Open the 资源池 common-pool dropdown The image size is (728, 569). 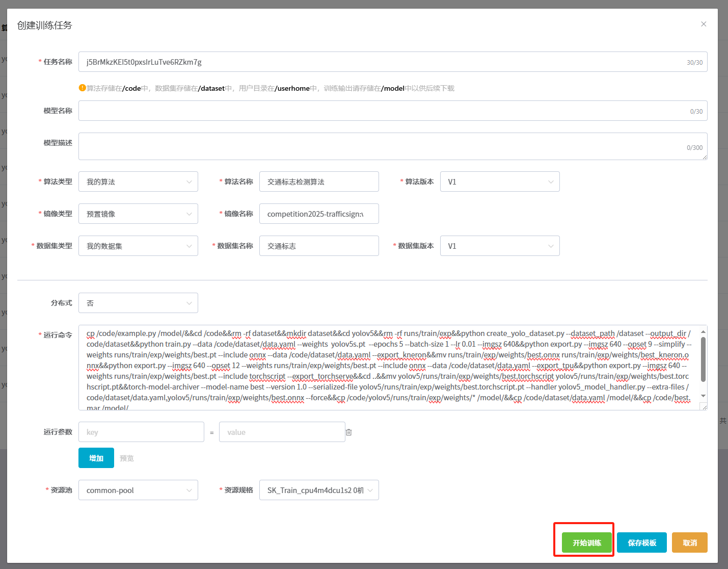(x=138, y=490)
